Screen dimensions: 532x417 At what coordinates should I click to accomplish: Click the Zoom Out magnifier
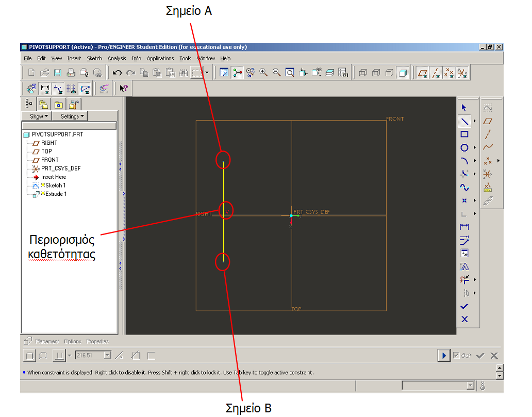[x=276, y=73]
